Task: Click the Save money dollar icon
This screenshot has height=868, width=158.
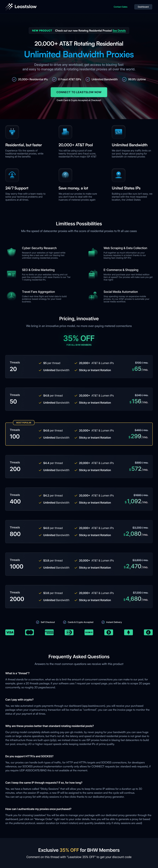Action: [65, 175]
